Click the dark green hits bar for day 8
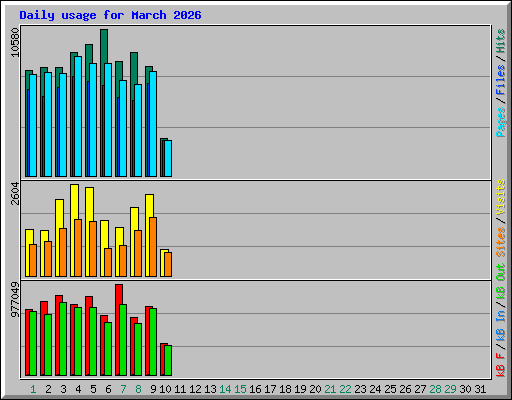Viewport: 512px width, 400px height. pyautogui.click(x=134, y=68)
